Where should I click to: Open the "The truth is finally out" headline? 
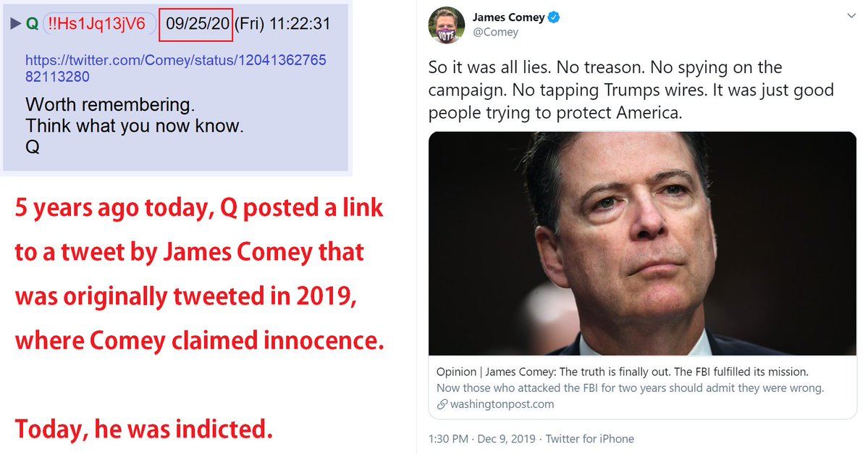[622, 372]
